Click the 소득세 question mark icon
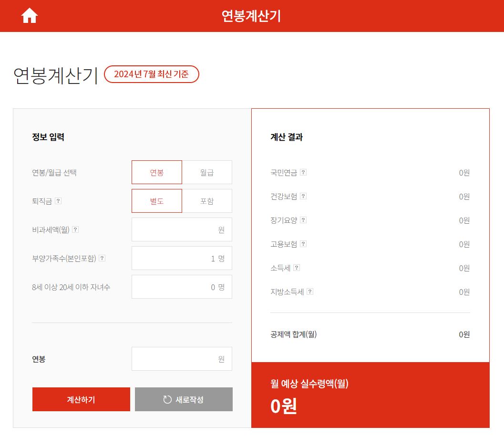 pos(297,268)
